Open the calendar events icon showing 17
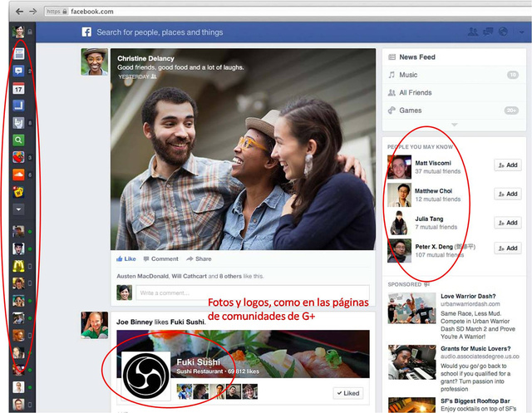 18,88
